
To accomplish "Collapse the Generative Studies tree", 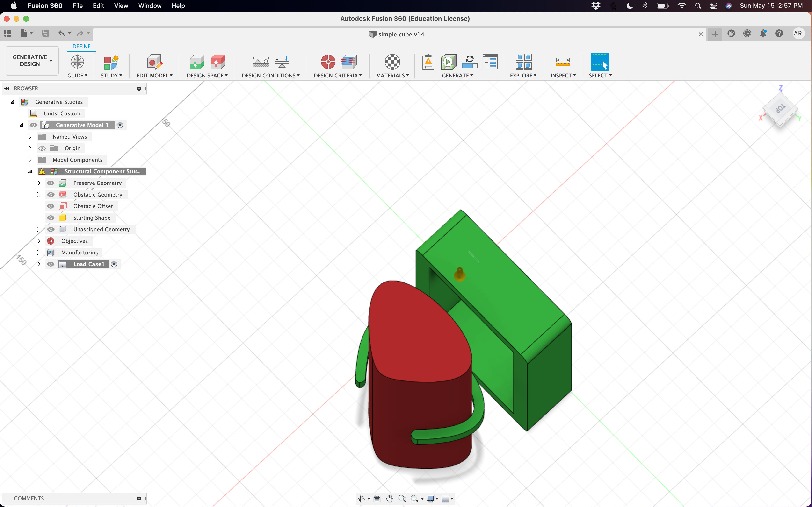I will 12,102.
